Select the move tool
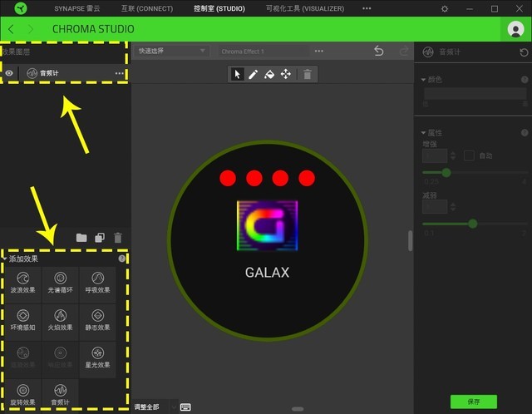Image resolution: width=532 pixels, height=414 pixels. coord(286,74)
